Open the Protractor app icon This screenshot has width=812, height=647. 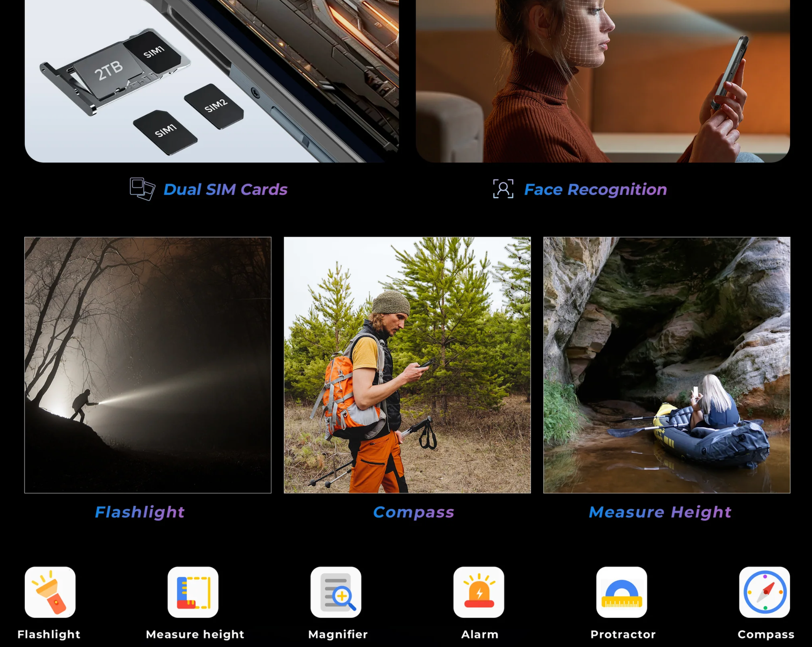(622, 592)
